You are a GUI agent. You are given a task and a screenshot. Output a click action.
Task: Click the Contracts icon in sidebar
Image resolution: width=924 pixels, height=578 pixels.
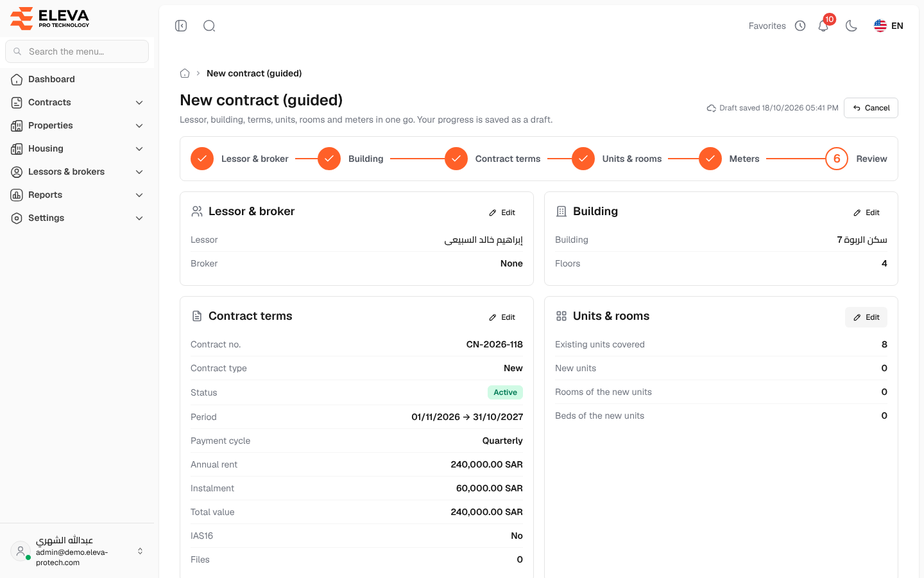coord(17,103)
